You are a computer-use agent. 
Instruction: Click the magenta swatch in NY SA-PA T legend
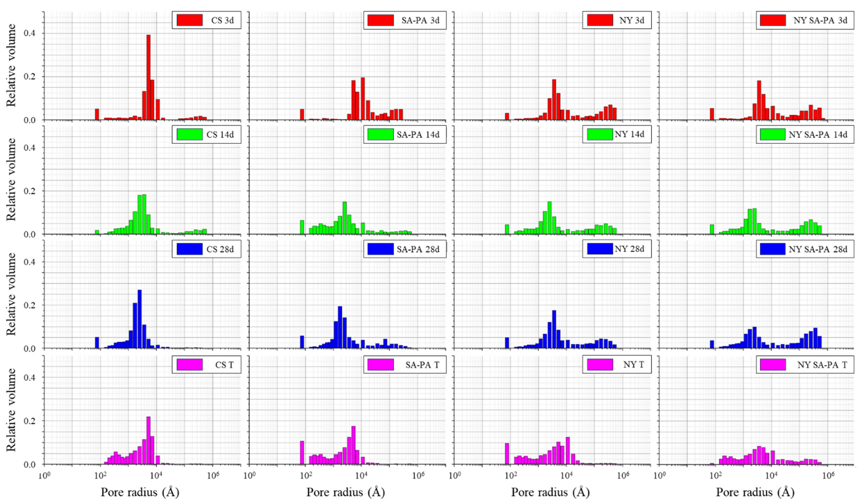(773, 364)
